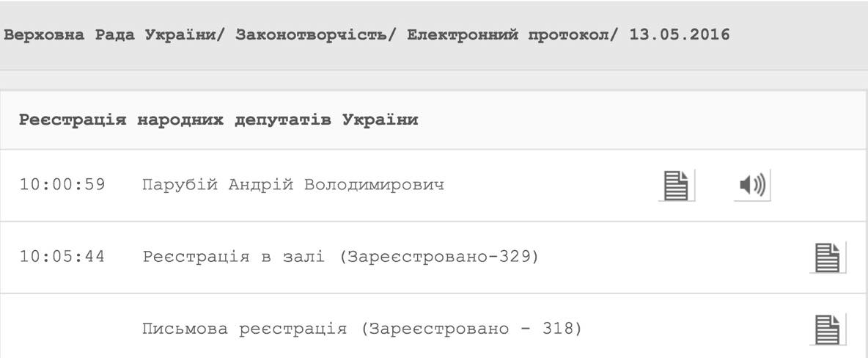
Task: Open document icon for Письмова реєстрація row
Action: click(827, 329)
